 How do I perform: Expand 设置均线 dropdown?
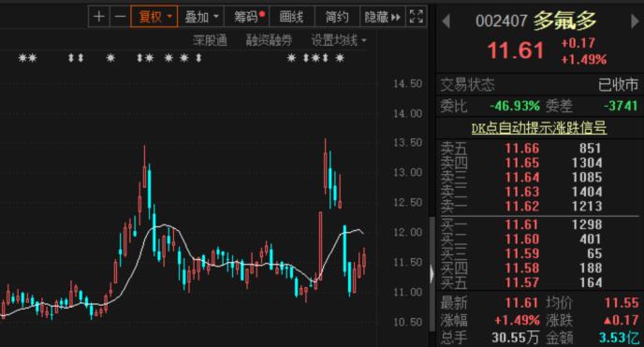tap(339, 40)
